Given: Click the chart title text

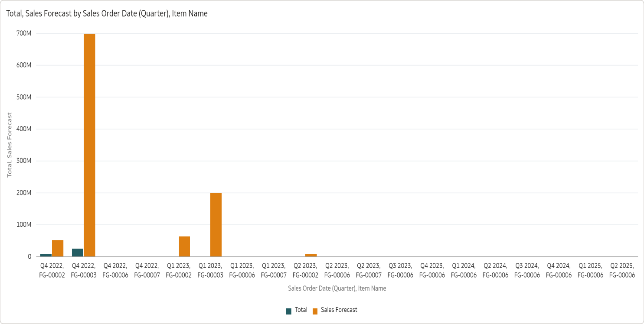Looking at the screenshot, I should point(107,13).
